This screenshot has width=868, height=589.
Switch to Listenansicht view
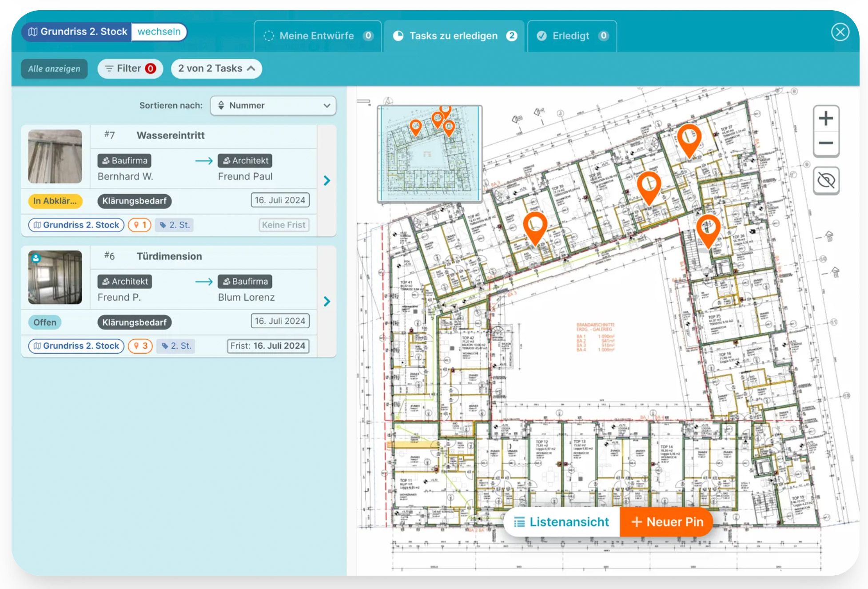click(562, 522)
